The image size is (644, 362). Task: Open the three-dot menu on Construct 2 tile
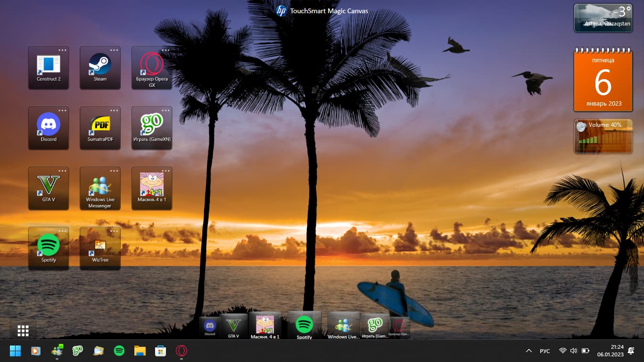(63, 50)
